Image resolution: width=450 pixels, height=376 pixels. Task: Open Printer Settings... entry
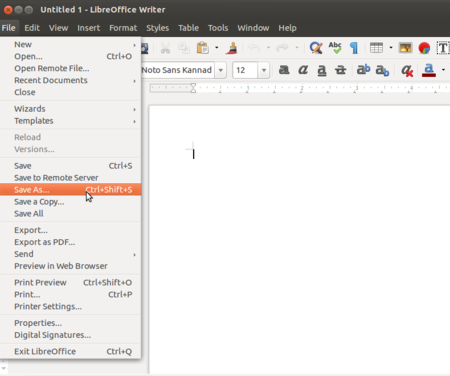[70, 307]
